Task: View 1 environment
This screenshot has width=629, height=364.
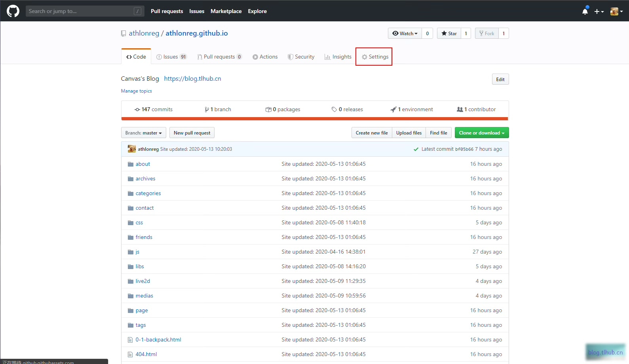Action: click(412, 109)
